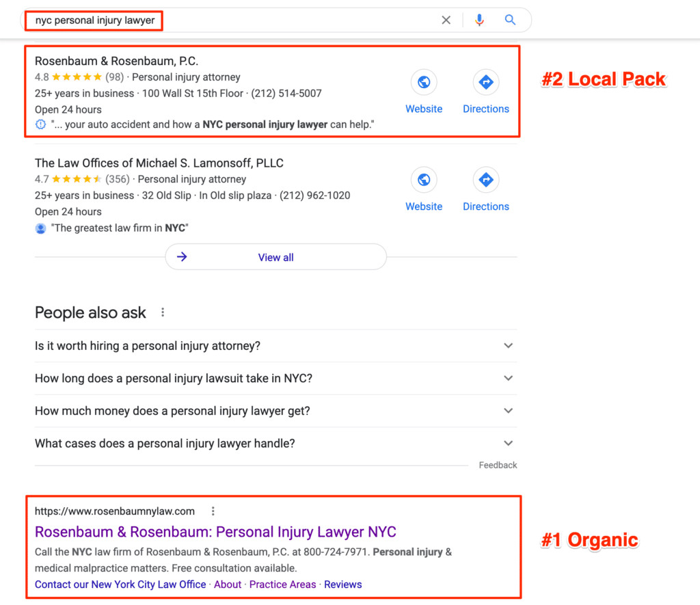
Task: Click reviewer avatar next to greatest law firm quote
Action: [x=40, y=228]
